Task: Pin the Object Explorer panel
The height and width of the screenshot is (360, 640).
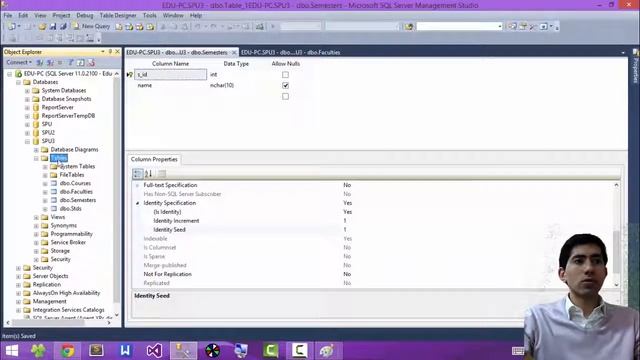Action: pos(110,52)
